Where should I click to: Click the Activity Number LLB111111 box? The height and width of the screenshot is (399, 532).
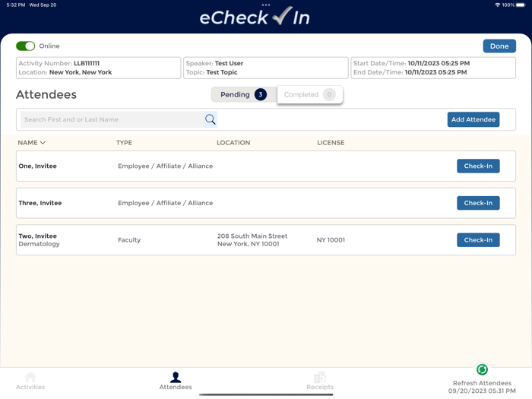(x=98, y=68)
